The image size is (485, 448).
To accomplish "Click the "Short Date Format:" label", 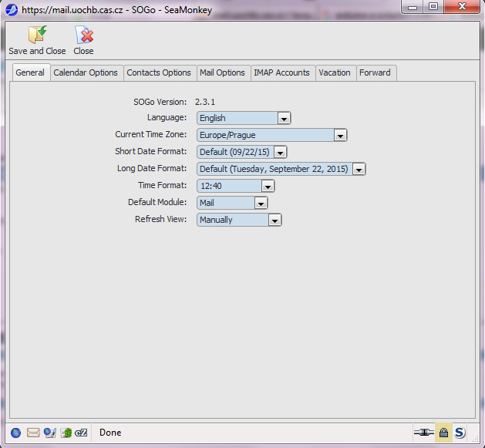I will (x=151, y=151).
